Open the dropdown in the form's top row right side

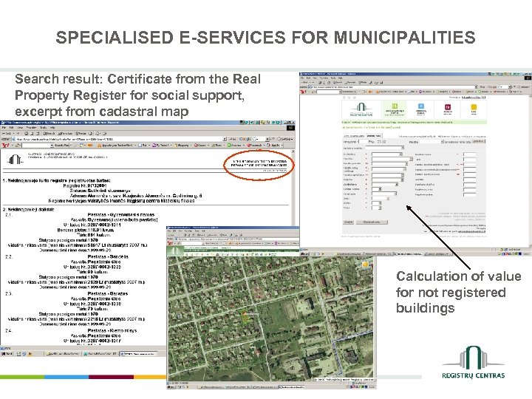pyautogui.click(x=432, y=142)
